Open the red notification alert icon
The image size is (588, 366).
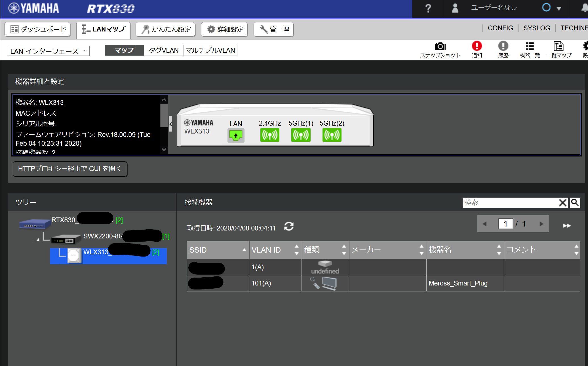(477, 46)
